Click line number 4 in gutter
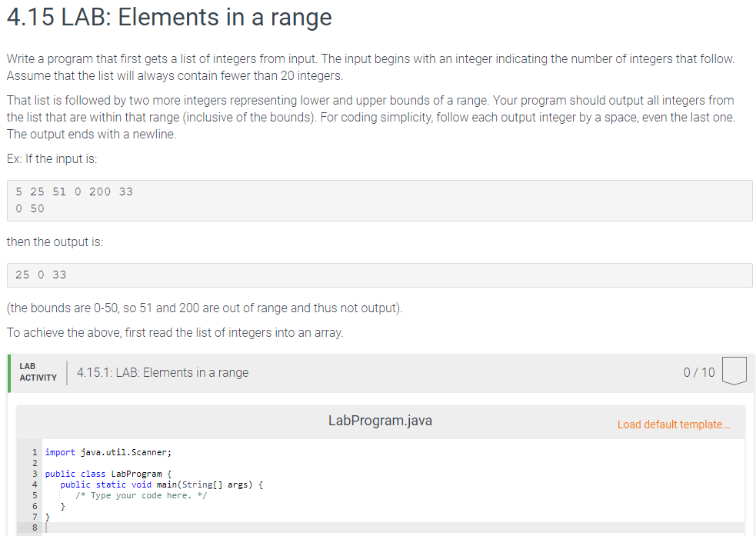This screenshot has height=536, width=756. click(x=35, y=485)
